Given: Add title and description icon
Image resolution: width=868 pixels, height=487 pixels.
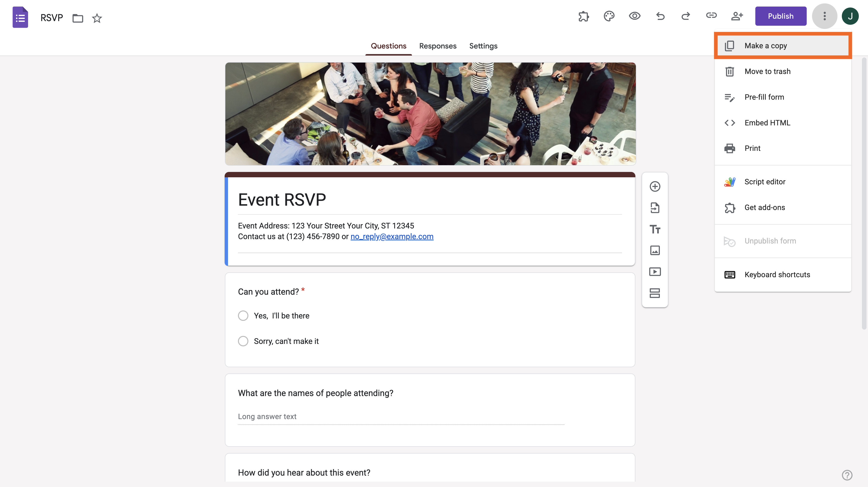Looking at the screenshot, I should tap(655, 229).
